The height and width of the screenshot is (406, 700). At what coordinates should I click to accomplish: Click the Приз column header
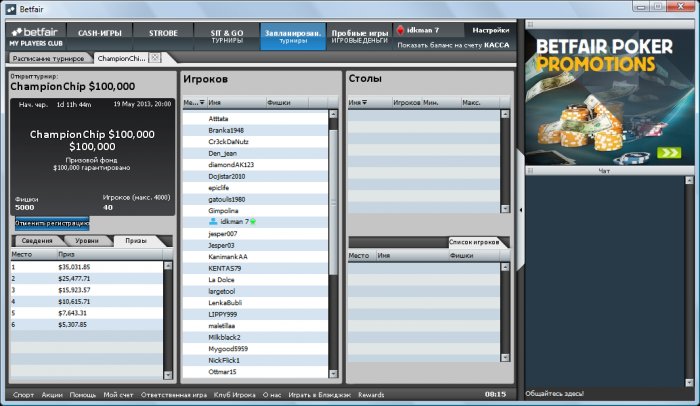point(109,254)
